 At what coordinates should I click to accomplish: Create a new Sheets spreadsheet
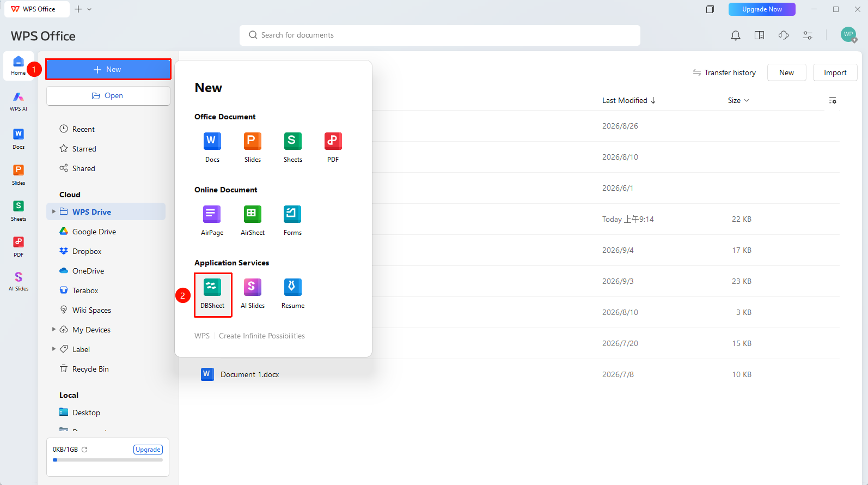tap(292, 147)
